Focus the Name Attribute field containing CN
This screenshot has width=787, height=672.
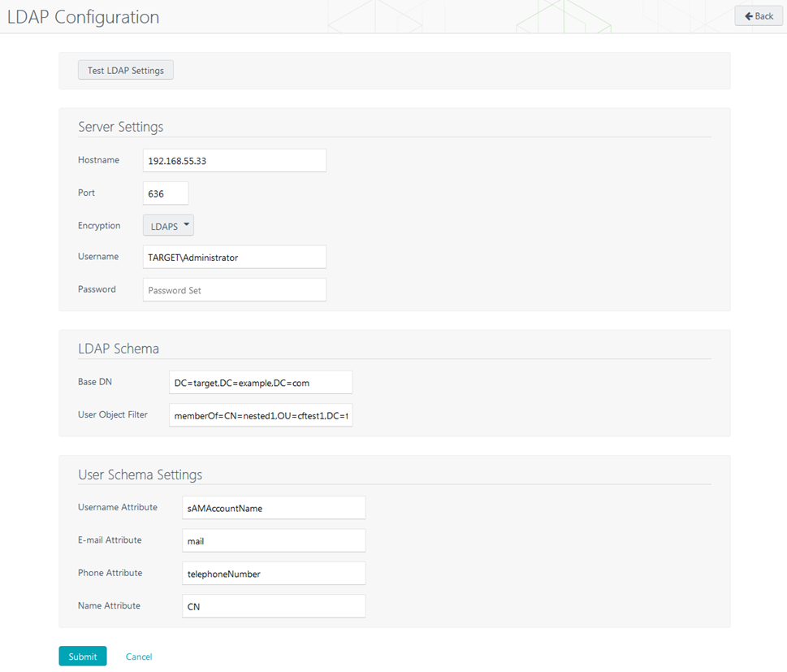[274, 606]
